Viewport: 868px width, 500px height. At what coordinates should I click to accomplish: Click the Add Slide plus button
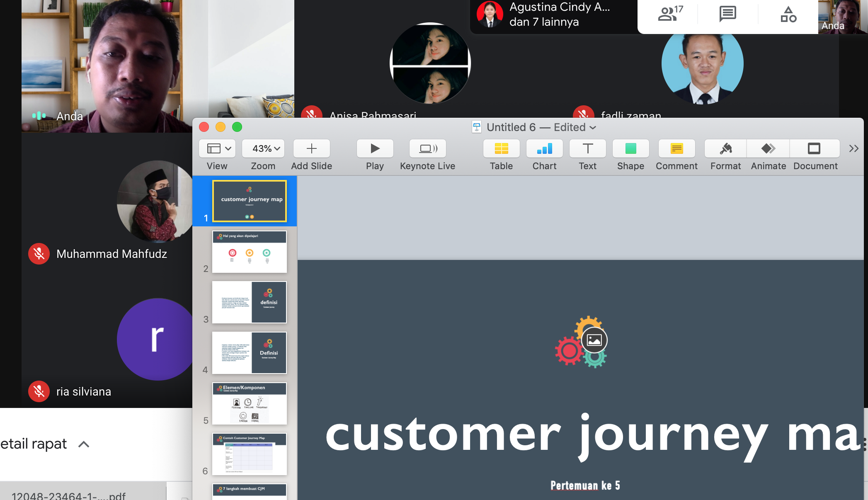pos(311,148)
